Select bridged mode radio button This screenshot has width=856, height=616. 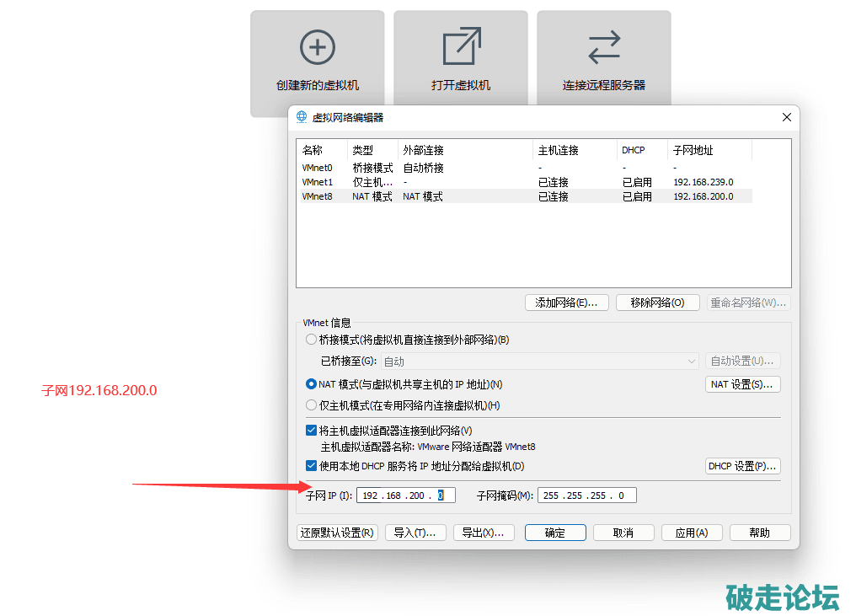tap(312, 340)
